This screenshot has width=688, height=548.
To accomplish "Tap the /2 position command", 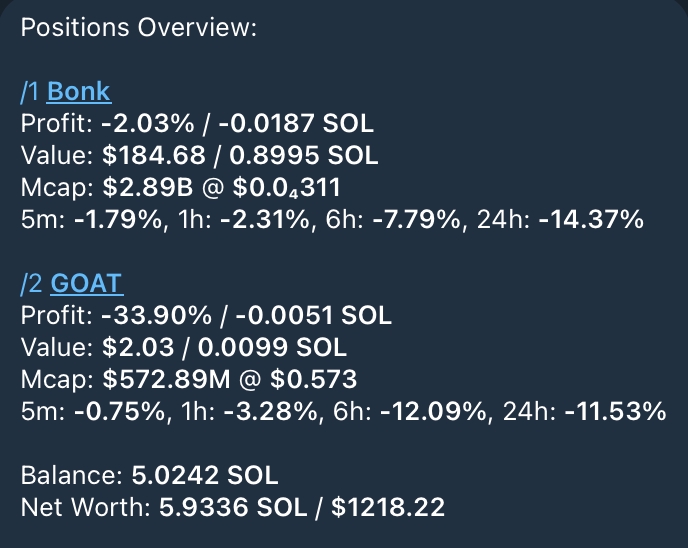I will coord(33,284).
